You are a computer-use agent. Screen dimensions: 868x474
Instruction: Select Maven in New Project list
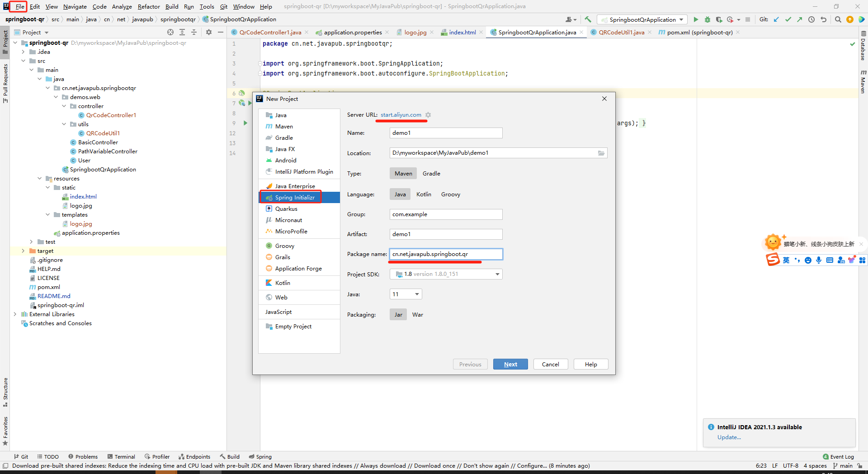[299, 127]
